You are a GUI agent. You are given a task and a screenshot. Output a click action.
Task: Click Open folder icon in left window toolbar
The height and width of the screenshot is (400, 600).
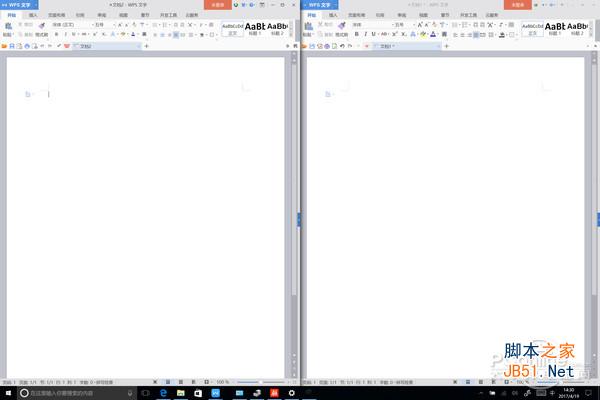tap(4, 46)
